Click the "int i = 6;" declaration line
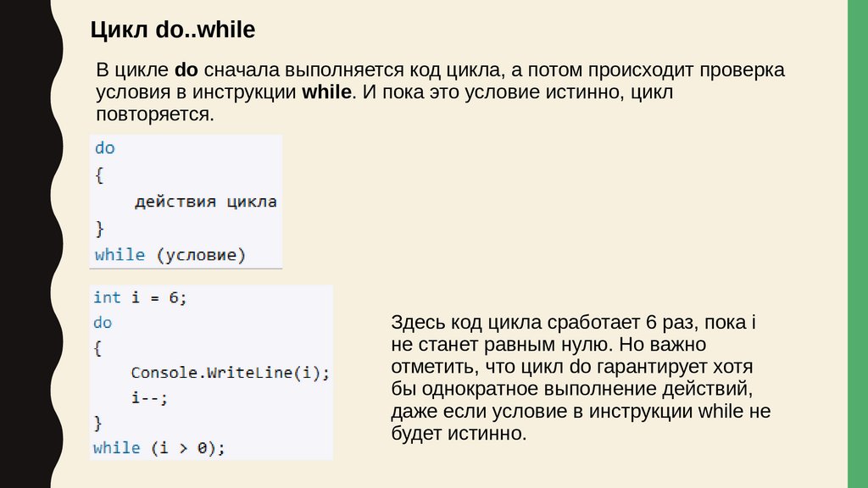The height and width of the screenshot is (488, 868). pos(139,297)
